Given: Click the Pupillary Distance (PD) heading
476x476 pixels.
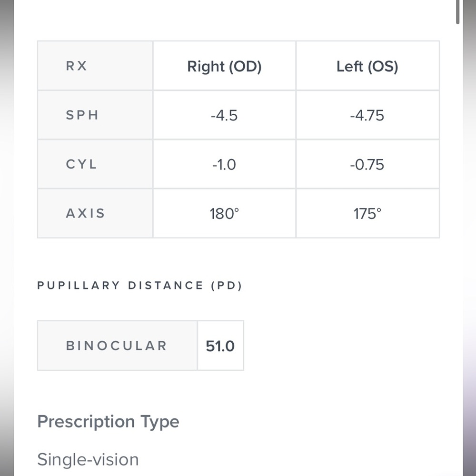Looking at the screenshot, I should pos(139,286).
